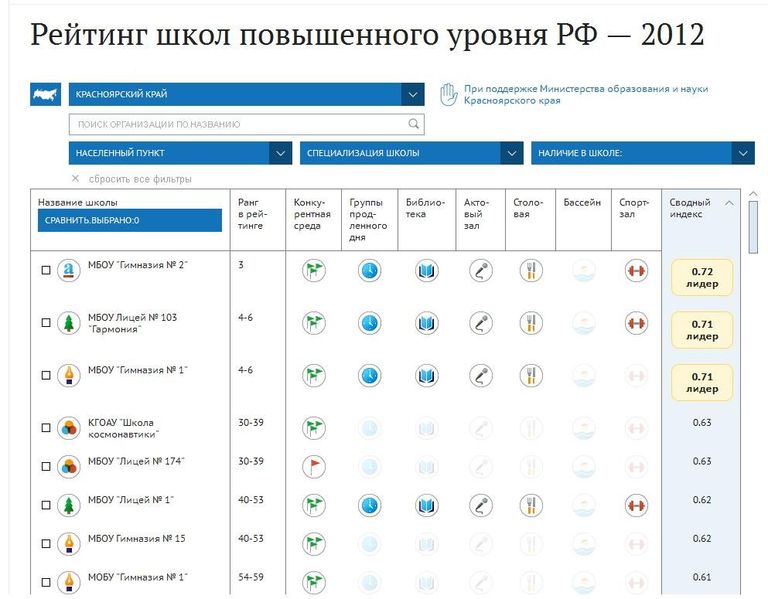Open the Специализация школы dropdown

click(x=411, y=153)
